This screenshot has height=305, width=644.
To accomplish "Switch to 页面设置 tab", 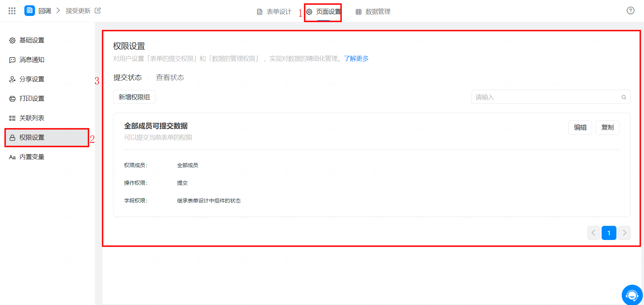I will click(324, 12).
